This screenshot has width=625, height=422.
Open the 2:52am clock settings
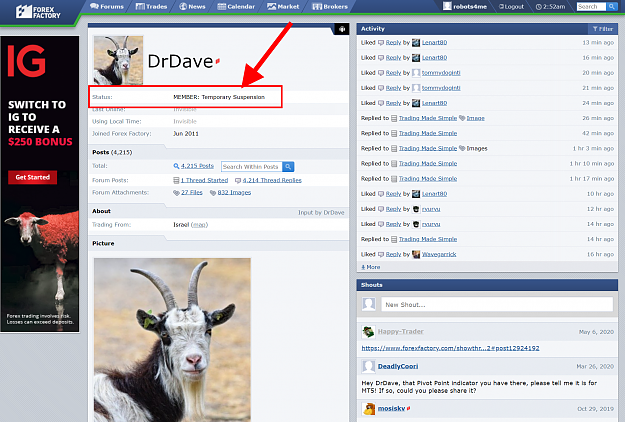click(x=550, y=6)
